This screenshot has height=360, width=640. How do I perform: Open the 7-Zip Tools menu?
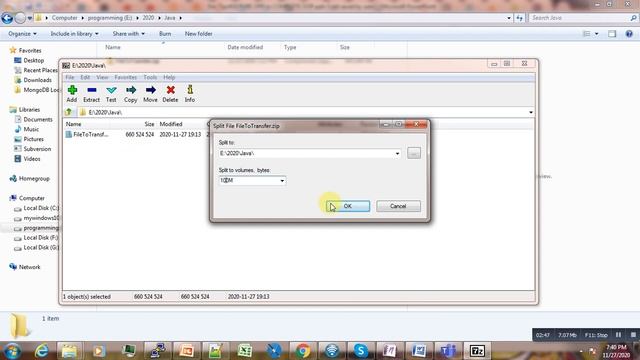coord(150,77)
